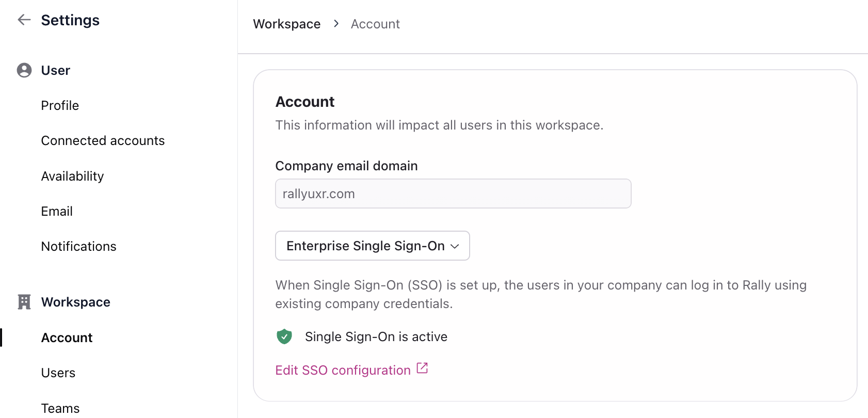Open Email settings in the sidebar
The width and height of the screenshot is (868, 418).
coord(57,211)
